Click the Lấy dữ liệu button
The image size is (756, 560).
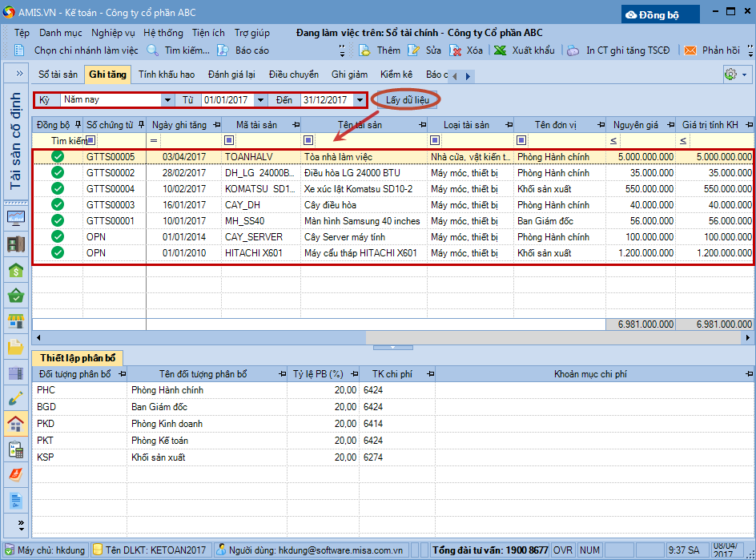coord(408,100)
